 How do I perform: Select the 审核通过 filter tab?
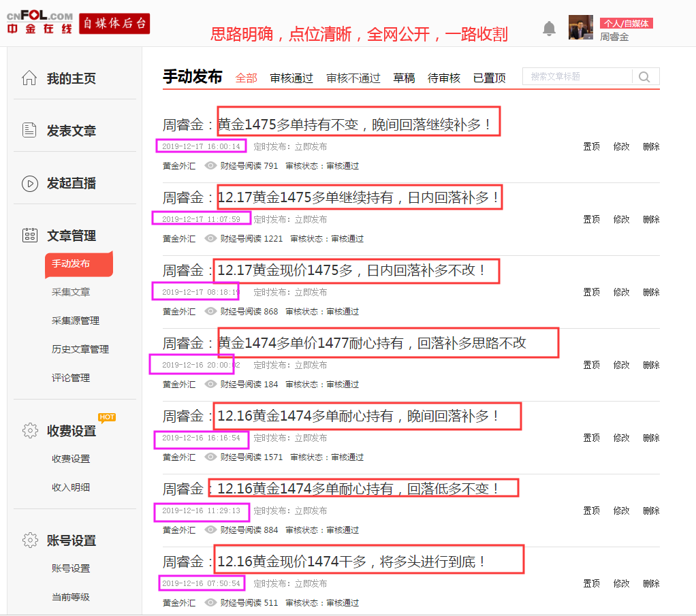coord(291,78)
